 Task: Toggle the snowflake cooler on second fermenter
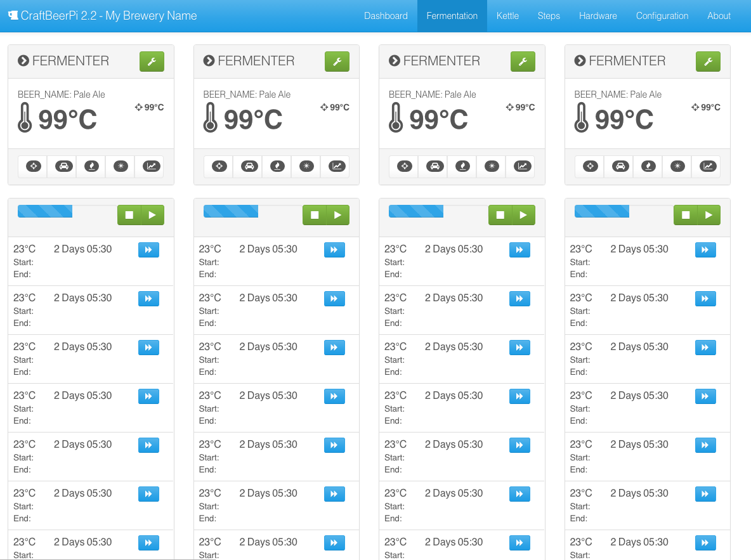coord(306,166)
